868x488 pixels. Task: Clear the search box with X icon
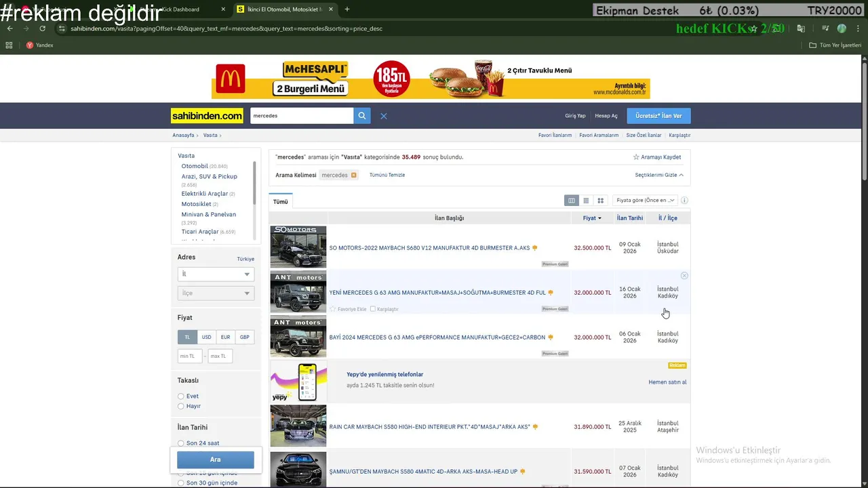click(x=383, y=116)
